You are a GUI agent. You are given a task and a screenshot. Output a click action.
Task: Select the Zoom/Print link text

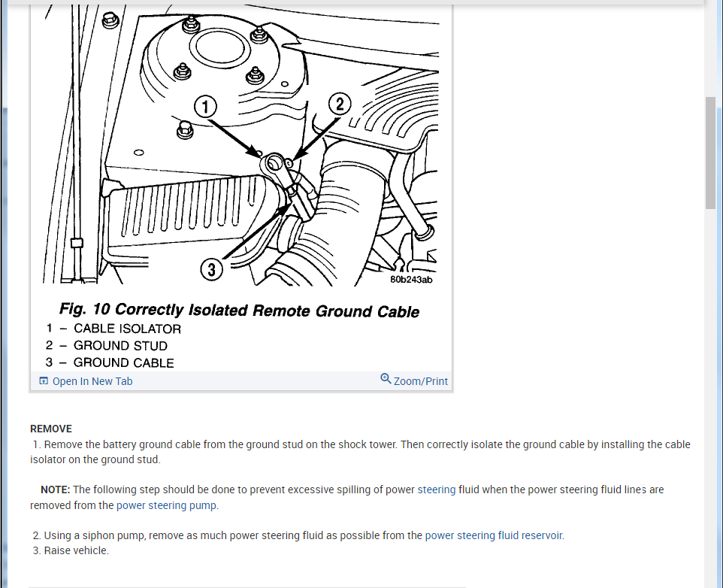pos(421,381)
